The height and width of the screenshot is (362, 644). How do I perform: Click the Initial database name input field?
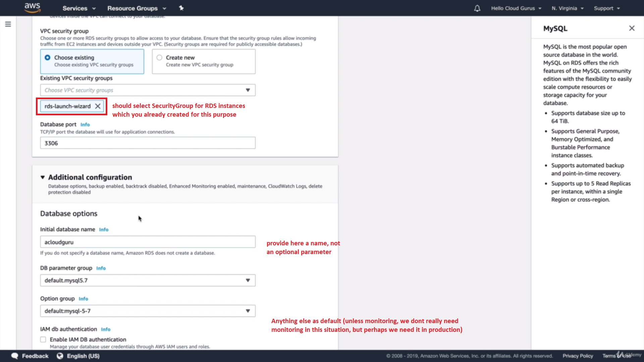click(148, 242)
